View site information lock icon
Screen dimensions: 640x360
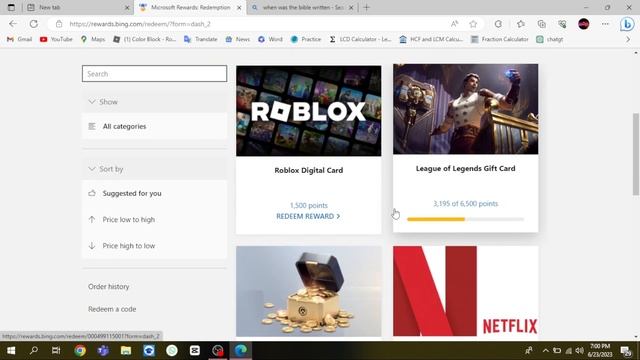59,24
